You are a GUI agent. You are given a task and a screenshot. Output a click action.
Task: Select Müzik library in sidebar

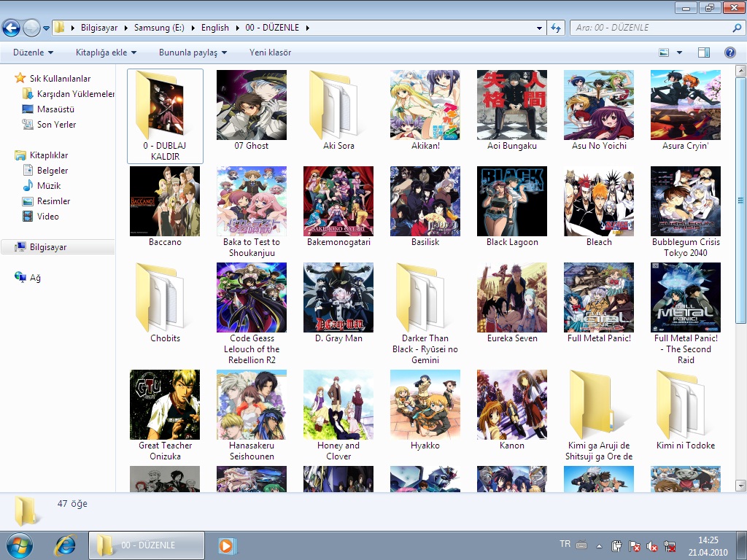pyautogui.click(x=48, y=186)
